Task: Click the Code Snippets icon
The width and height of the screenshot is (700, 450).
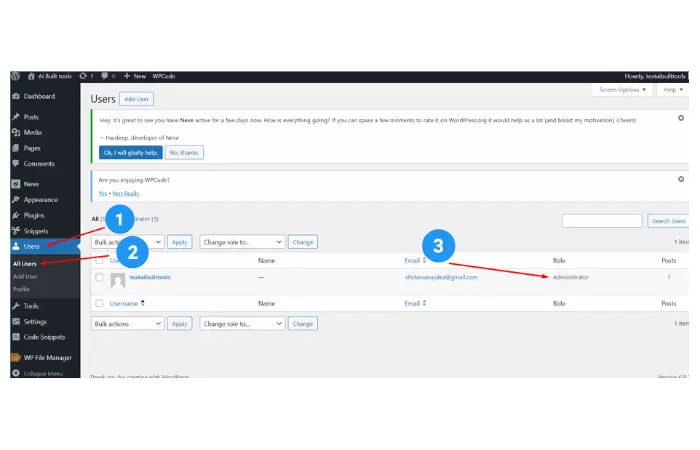Action: coord(16,338)
